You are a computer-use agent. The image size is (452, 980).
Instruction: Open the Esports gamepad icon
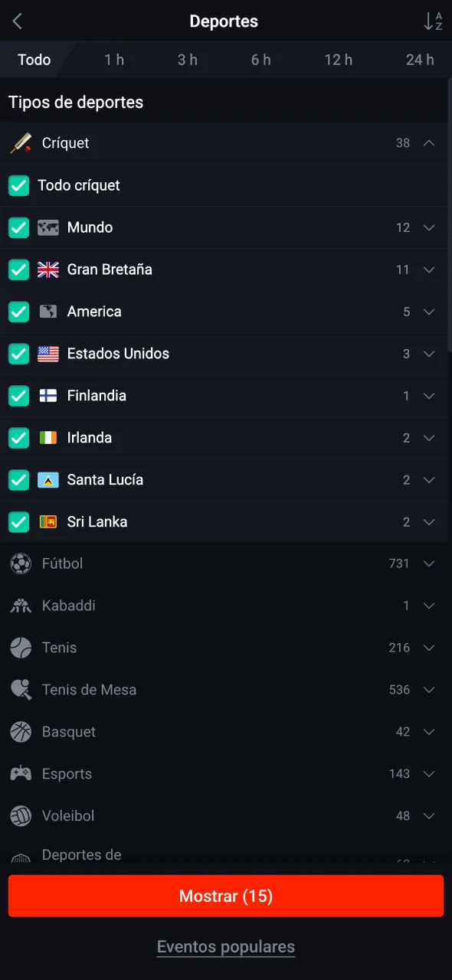click(x=21, y=774)
